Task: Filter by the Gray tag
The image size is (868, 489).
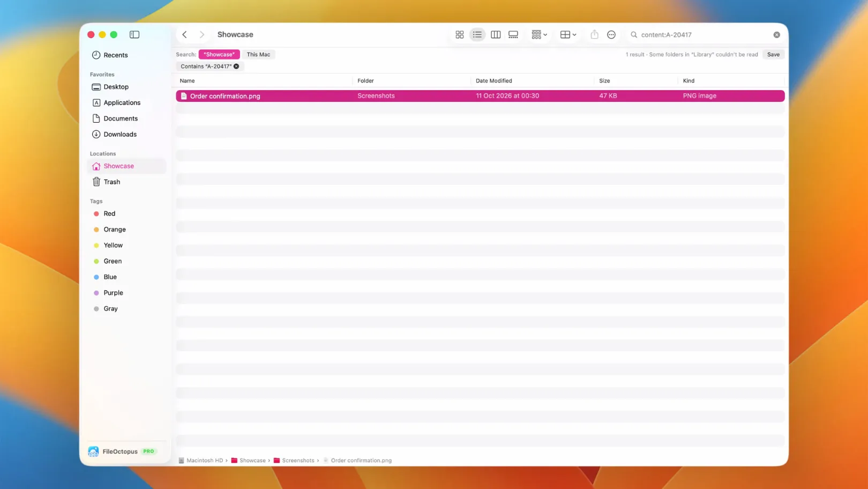Action: pos(126,308)
